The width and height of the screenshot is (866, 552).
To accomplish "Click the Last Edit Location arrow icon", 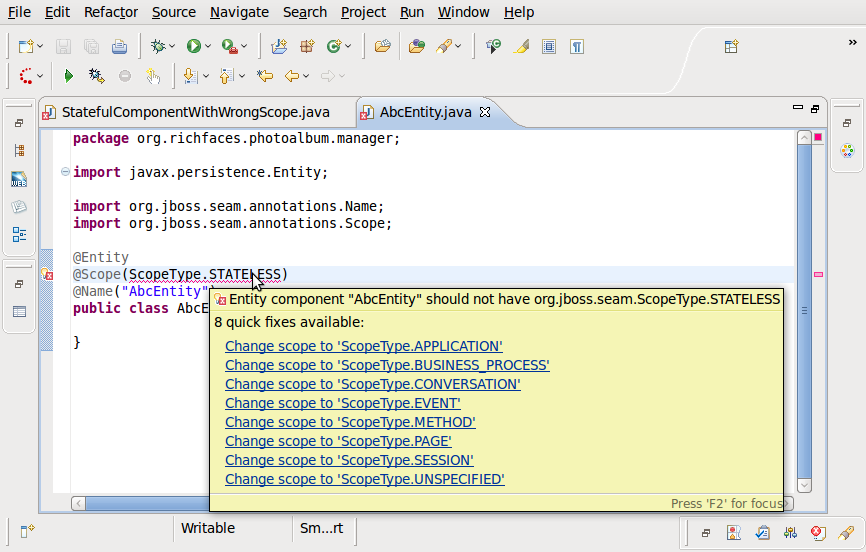I will (x=265, y=76).
